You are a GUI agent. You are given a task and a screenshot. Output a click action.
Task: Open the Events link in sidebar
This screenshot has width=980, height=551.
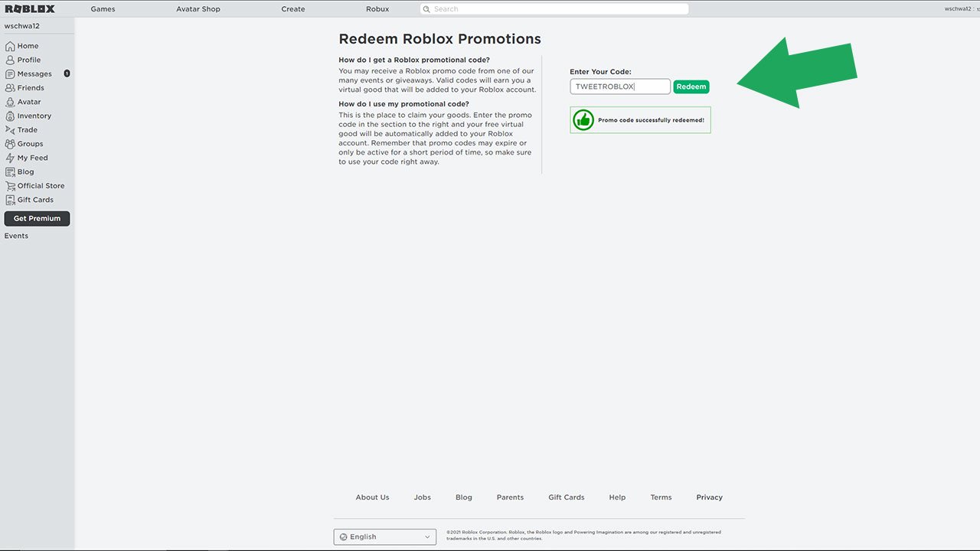point(16,236)
